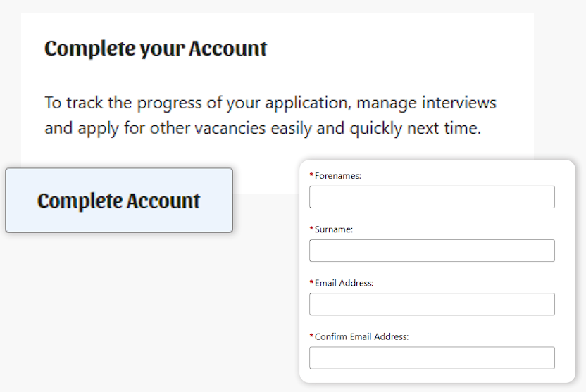Click the Complete Account button
Screen dimensions: 586x392
click(x=119, y=200)
